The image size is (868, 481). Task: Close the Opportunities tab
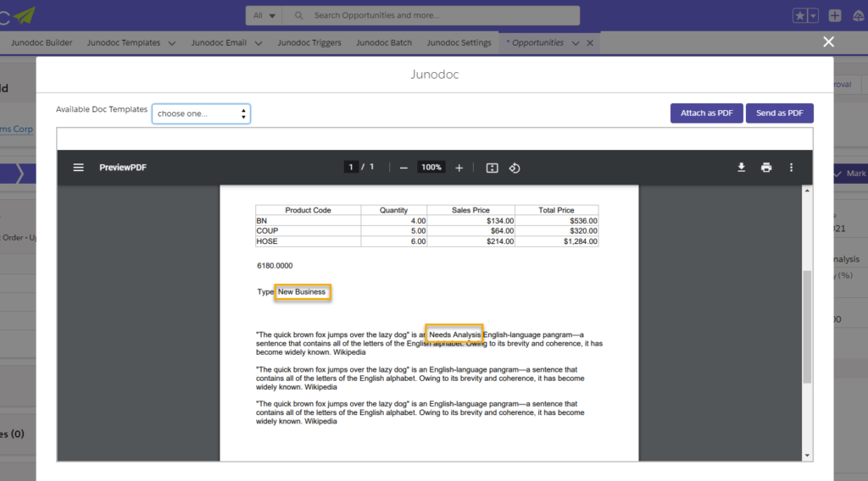point(590,43)
